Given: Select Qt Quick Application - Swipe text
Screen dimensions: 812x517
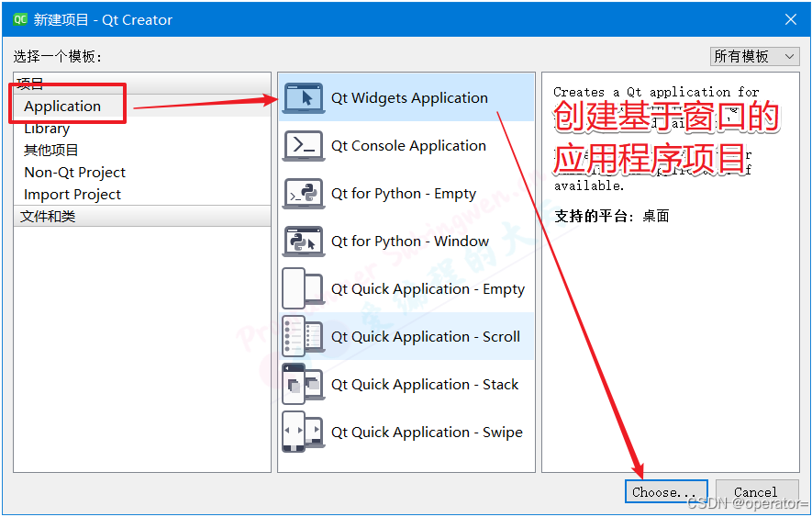Looking at the screenshot, I should (x=427, y=432).
